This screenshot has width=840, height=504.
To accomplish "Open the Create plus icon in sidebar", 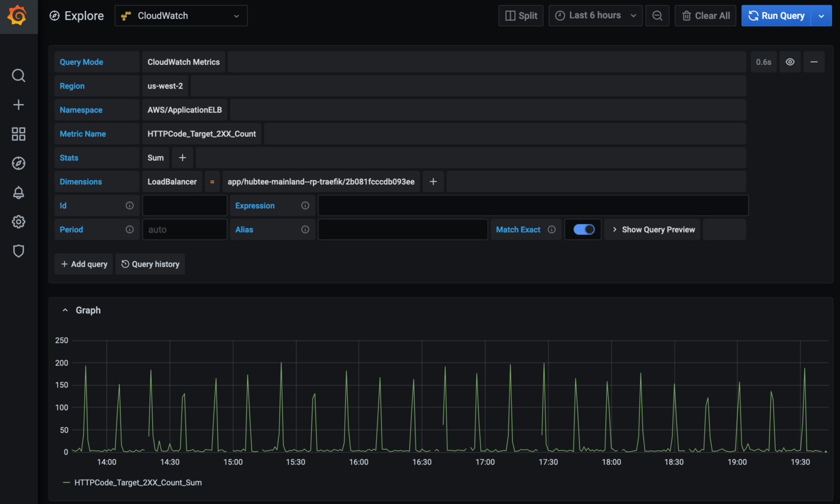I will coord(18,105).
